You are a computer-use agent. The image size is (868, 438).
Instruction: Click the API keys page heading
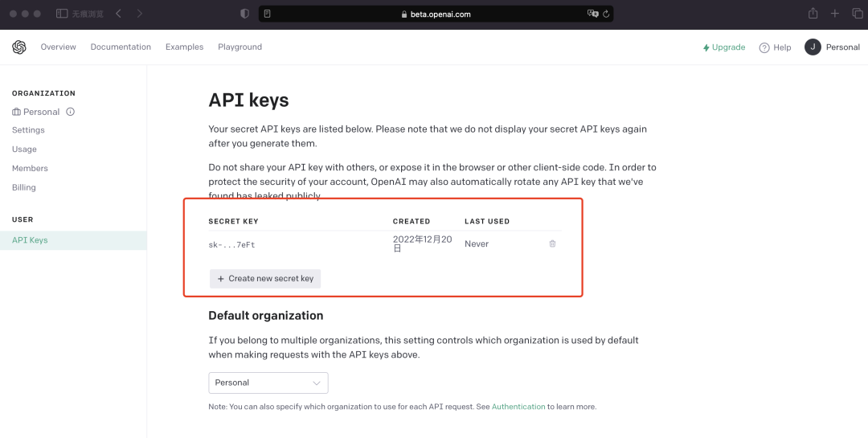(x=248, y=100)
